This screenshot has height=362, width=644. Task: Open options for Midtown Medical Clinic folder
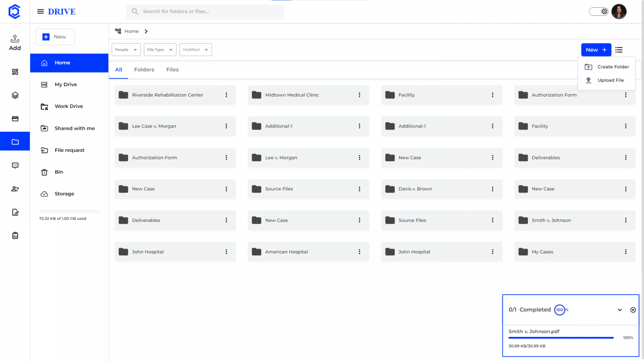(360, 95)
